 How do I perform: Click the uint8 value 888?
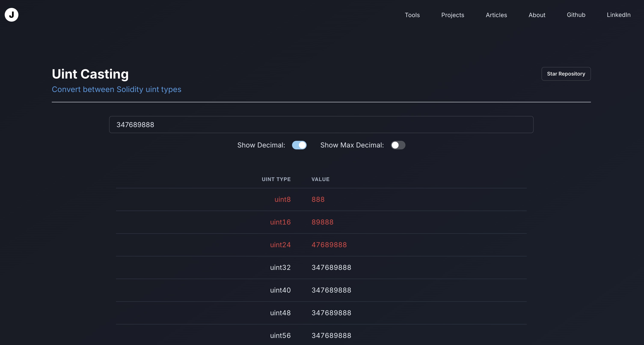pos(318,199)
